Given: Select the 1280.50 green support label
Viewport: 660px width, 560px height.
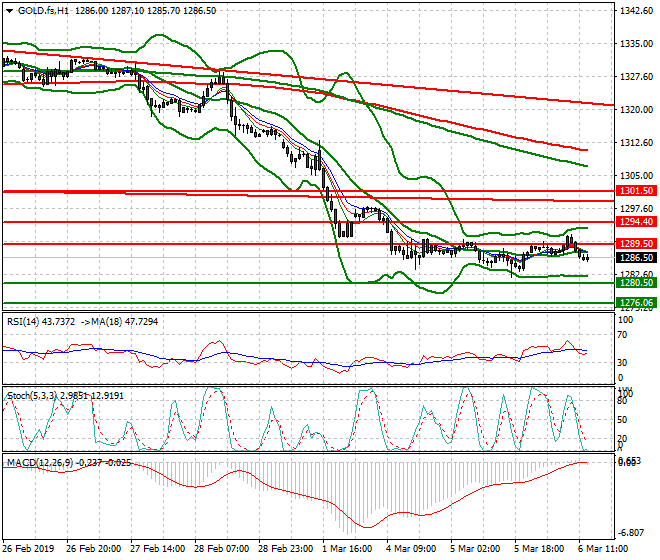Looking at the screenshot, I should tap(636, 283).
